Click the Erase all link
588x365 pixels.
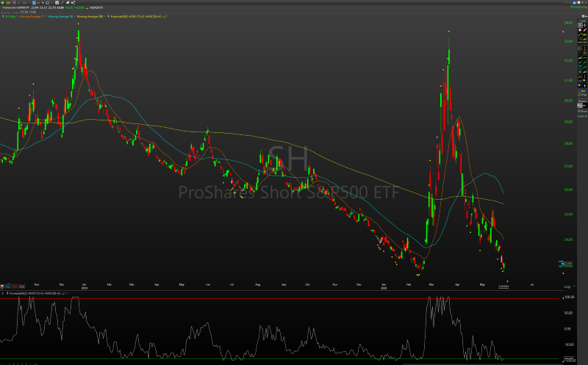point(582,116)
